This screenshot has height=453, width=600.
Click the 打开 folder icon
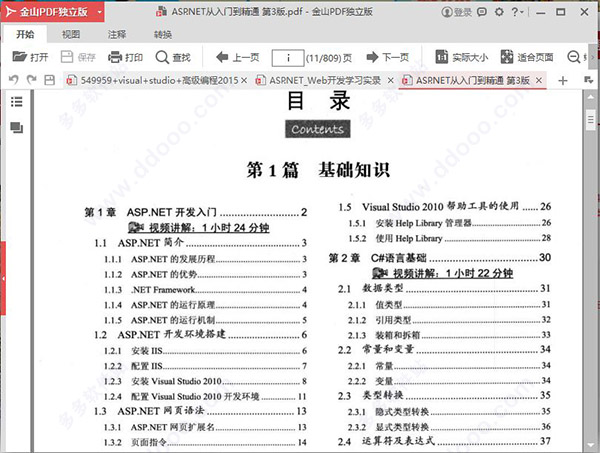coord(19,57)
